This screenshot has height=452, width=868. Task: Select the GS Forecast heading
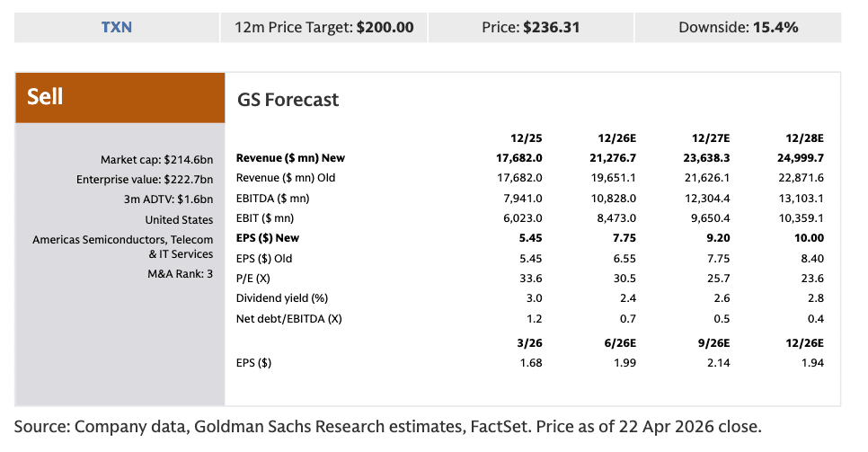pyautogui.click(x=288, y=100)
